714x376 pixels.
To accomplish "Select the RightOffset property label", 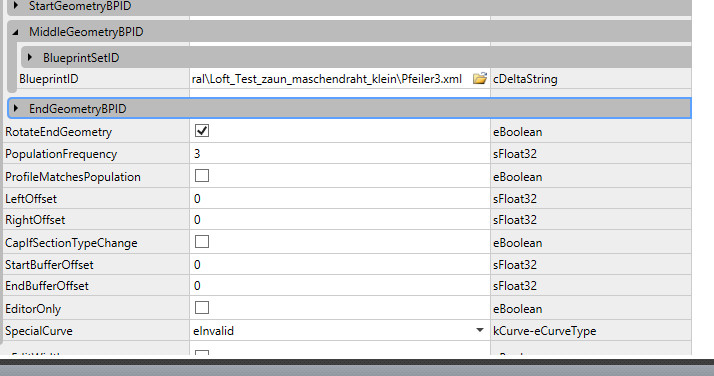I will (x=35, y=220).
